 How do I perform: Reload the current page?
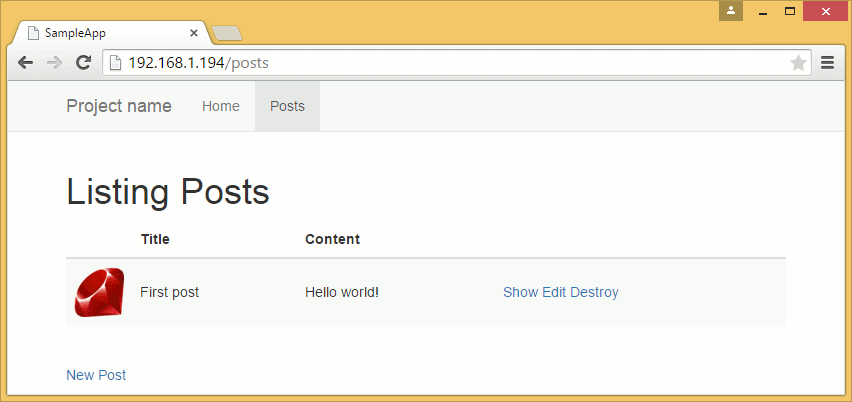point(84,62)
